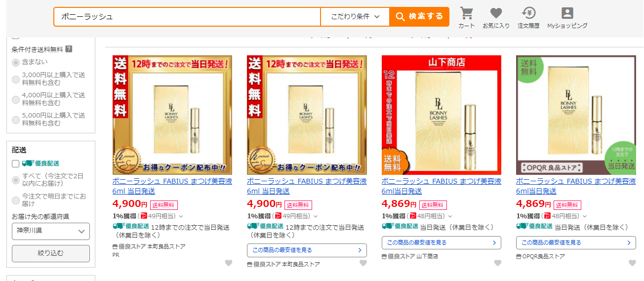The image size is (644, 281).
Task: Click the search box containing ボニーラッシュ
Action: [x=187, y=16]
